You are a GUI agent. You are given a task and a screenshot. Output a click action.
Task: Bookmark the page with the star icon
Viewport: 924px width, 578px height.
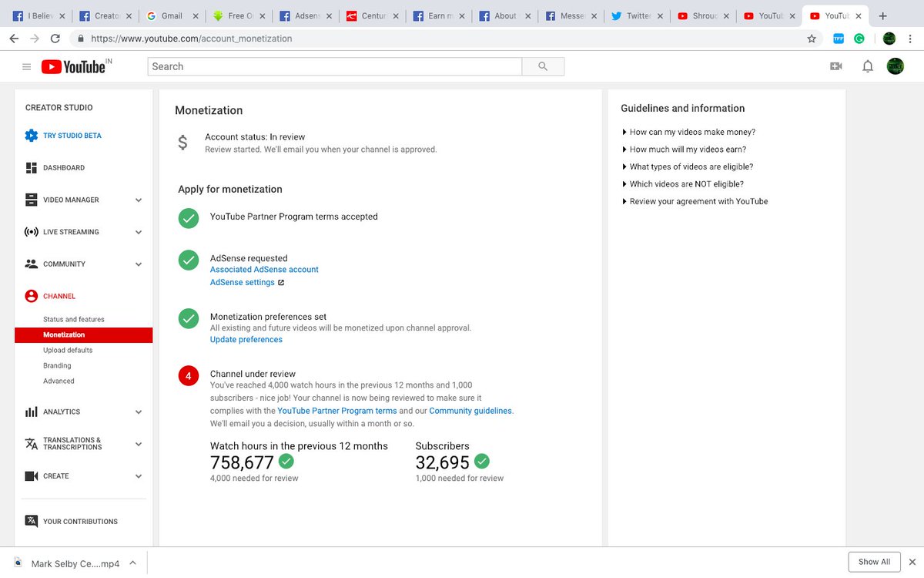coord(812,39)
